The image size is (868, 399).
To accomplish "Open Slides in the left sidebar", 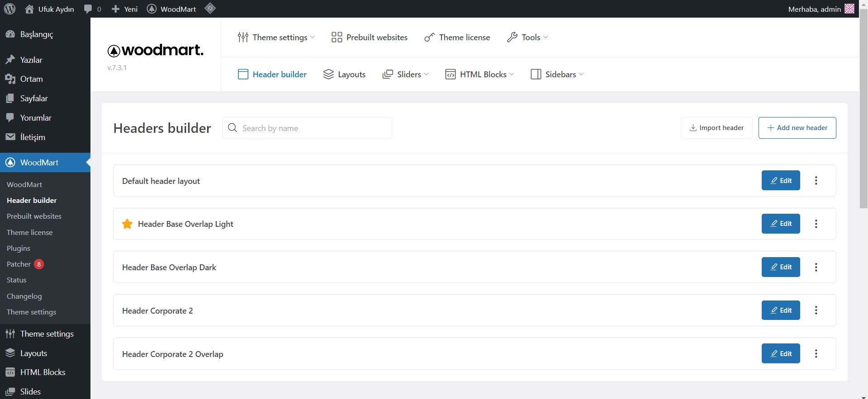I will pyautogui.click(x=45, y=392).
